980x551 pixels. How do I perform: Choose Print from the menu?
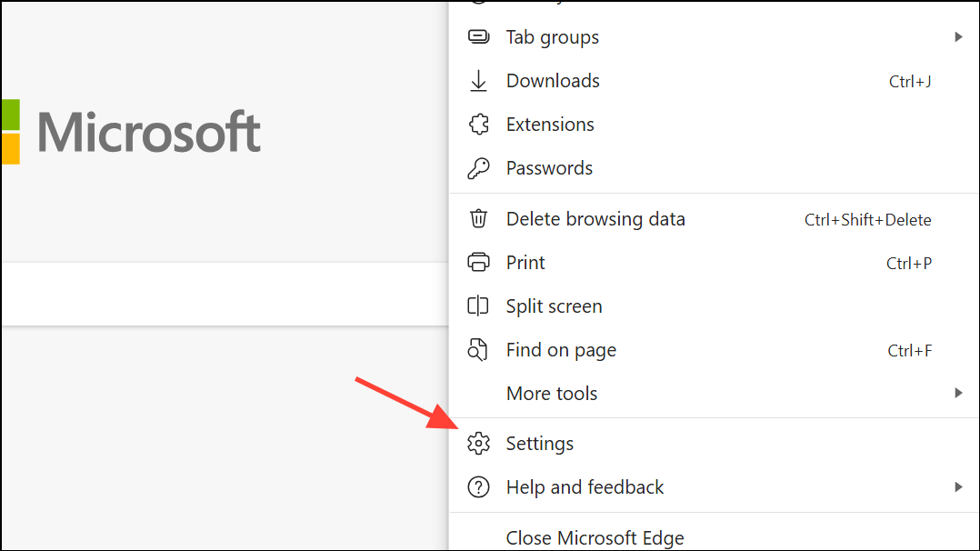pos(715,263)
